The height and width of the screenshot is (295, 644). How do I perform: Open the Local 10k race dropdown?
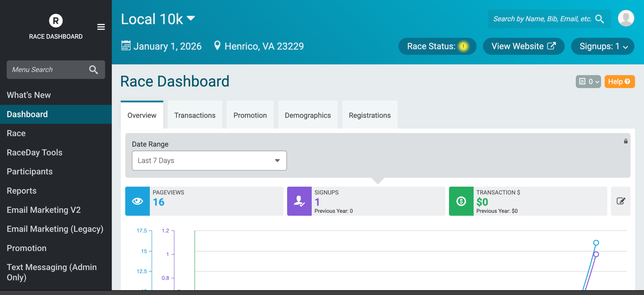(158, 19)
